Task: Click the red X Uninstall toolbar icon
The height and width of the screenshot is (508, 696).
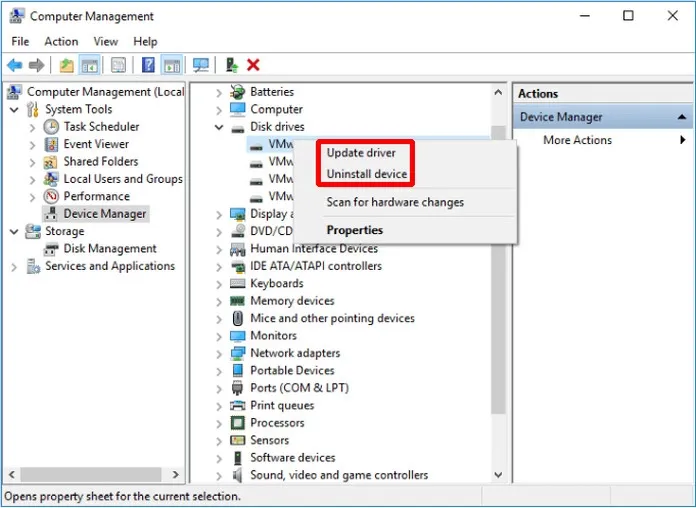Action: (253, 65)
